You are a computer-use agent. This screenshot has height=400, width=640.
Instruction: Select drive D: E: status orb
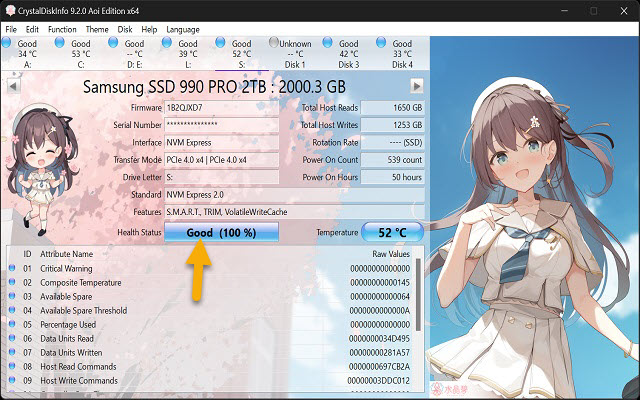[x=113, y=42]
